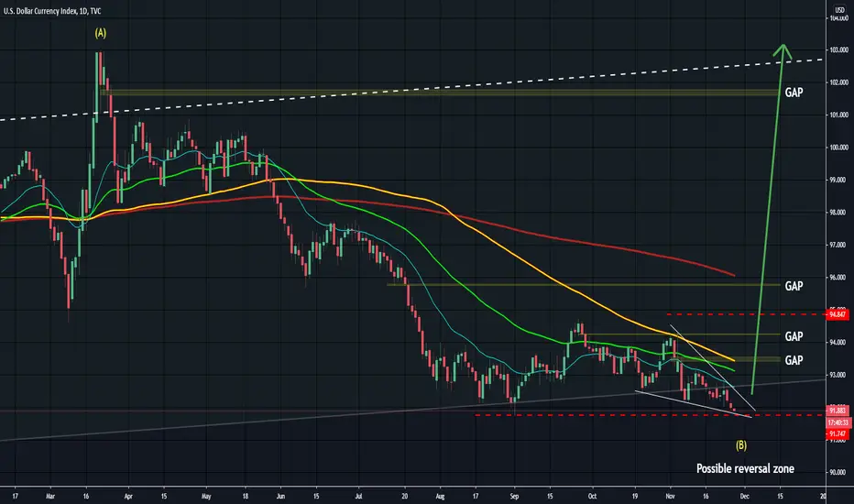The width and height of the screenshot is (854, 504).
Task: Click the 96.000 price axis label
Action: [x=838, y=278]
